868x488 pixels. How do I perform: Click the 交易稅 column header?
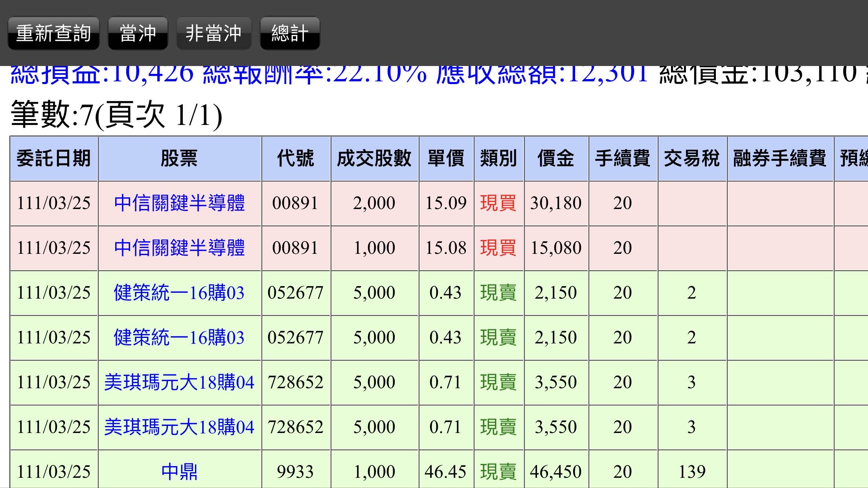(x=691, y=159)
